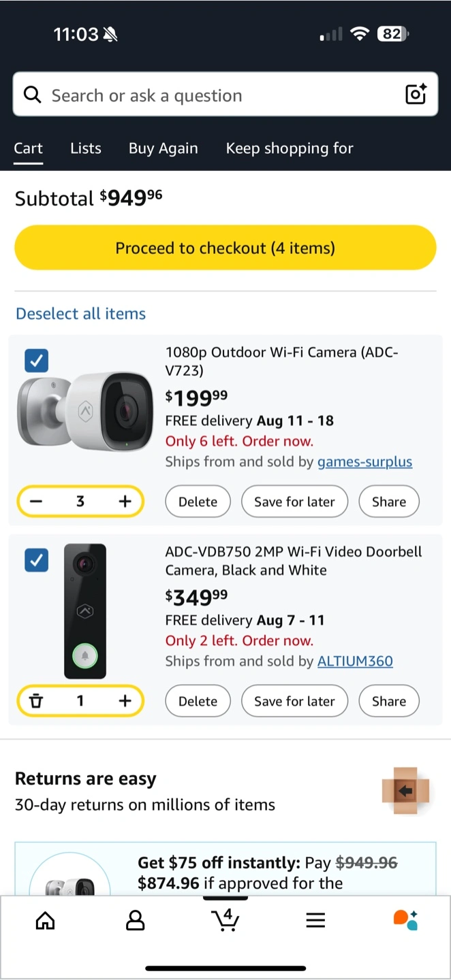Open the hamburger menu icon

tap(315, 921)
